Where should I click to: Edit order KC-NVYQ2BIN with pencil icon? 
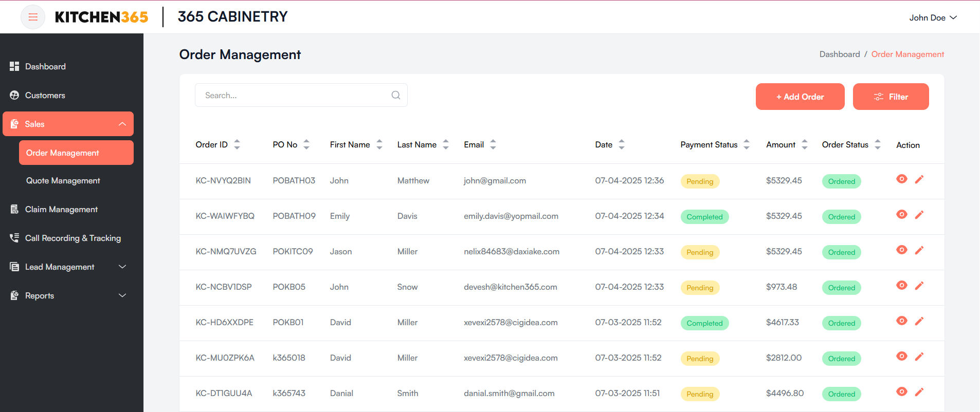pyautogui.click(x=919, y=179)
